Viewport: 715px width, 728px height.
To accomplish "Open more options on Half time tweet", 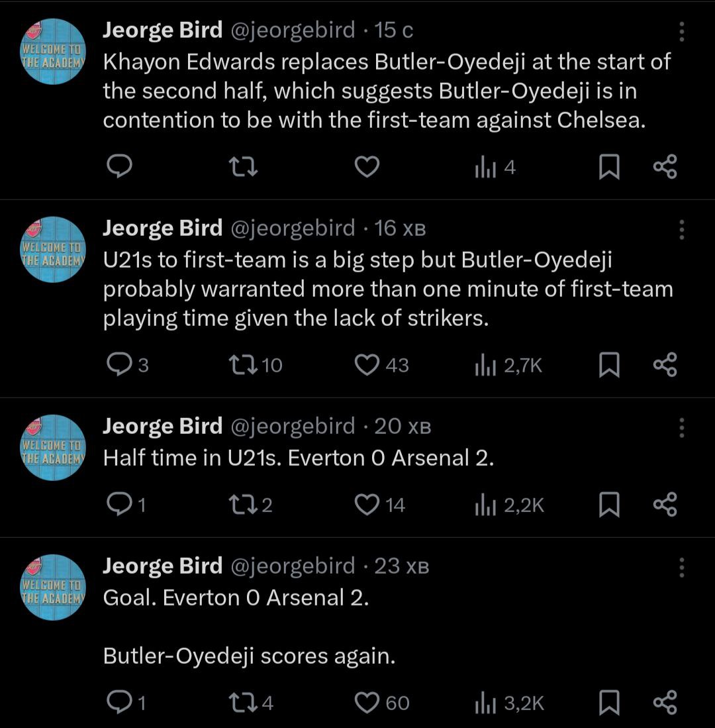I will (682, 427).
